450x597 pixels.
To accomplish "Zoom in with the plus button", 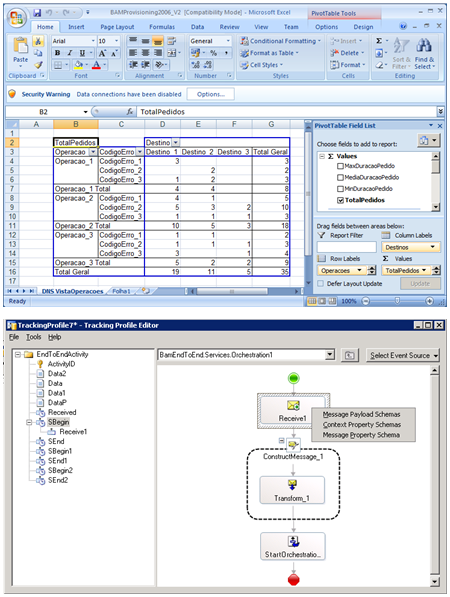I will tap(429, 301).
